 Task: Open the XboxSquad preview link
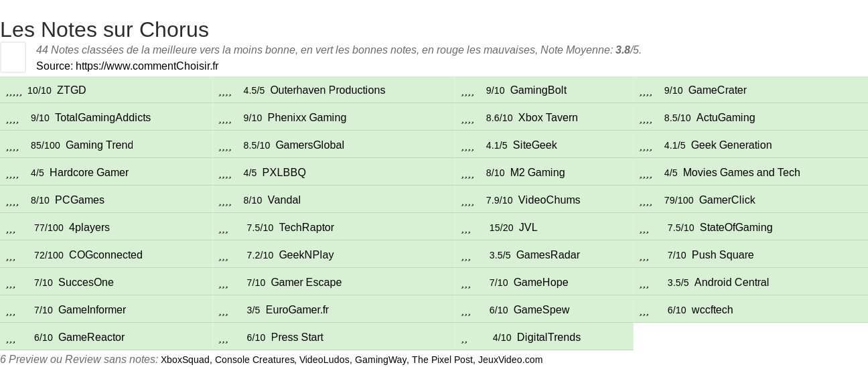185,360
